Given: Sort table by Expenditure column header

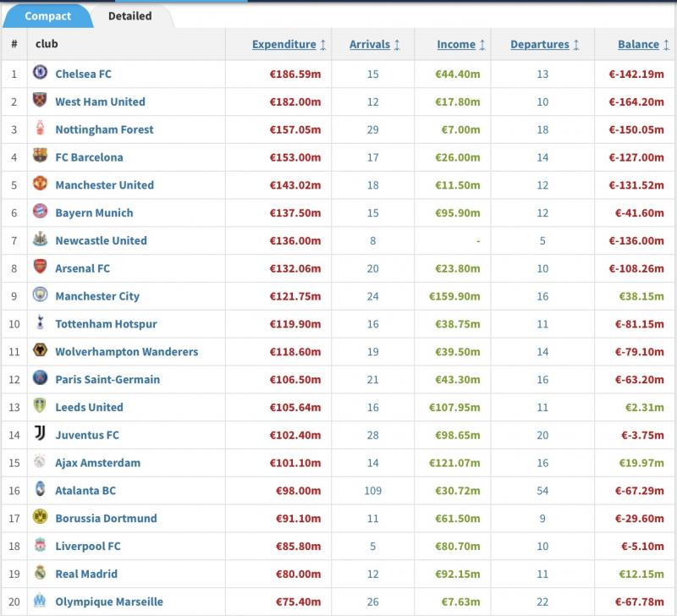Looking at the screenshot, I should [x=284, y=44].
